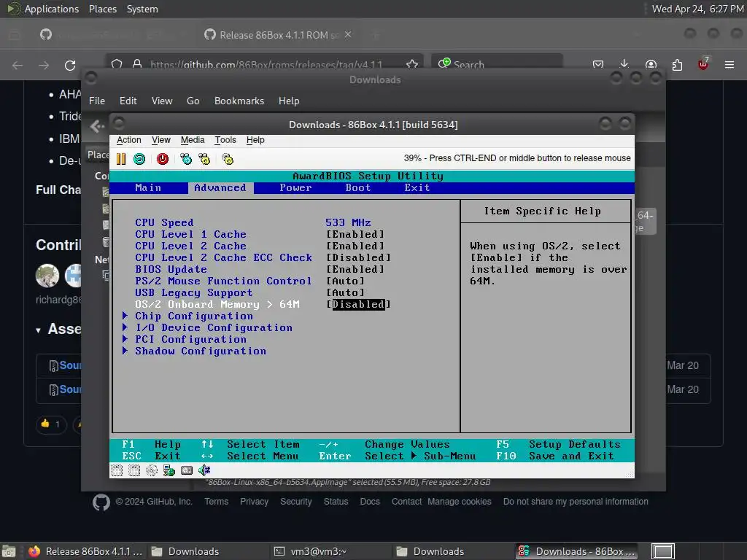Open the GitHub Docs link
The image size is (747, 560).
[x=370, y=502]
